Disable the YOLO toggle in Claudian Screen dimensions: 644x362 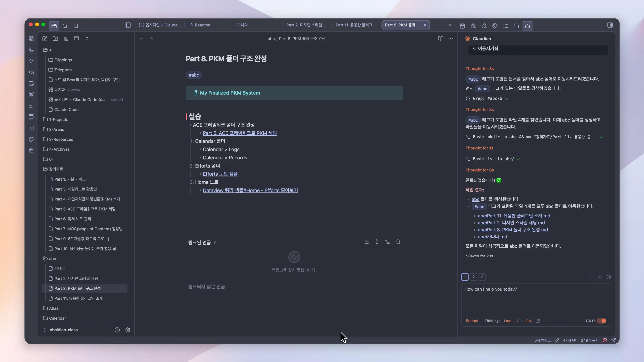pos(601,321)
